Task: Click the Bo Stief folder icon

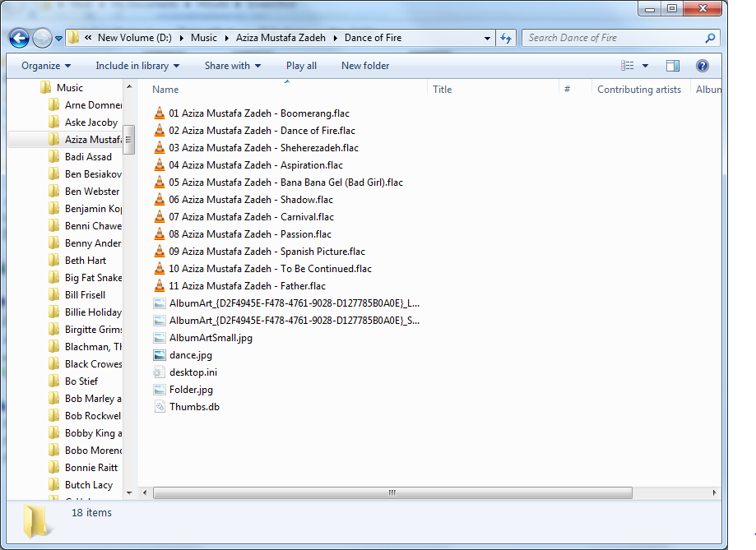Action: point(54,381)
